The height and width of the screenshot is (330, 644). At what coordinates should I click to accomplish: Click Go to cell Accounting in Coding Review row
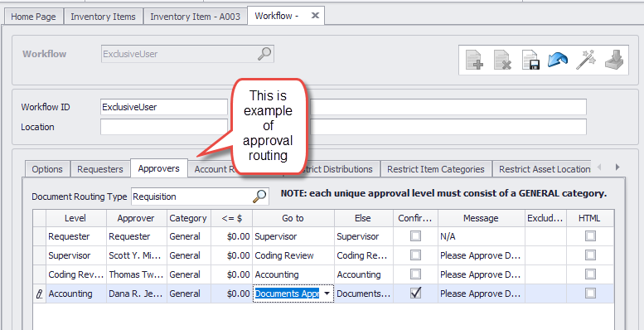coord(293,274)
